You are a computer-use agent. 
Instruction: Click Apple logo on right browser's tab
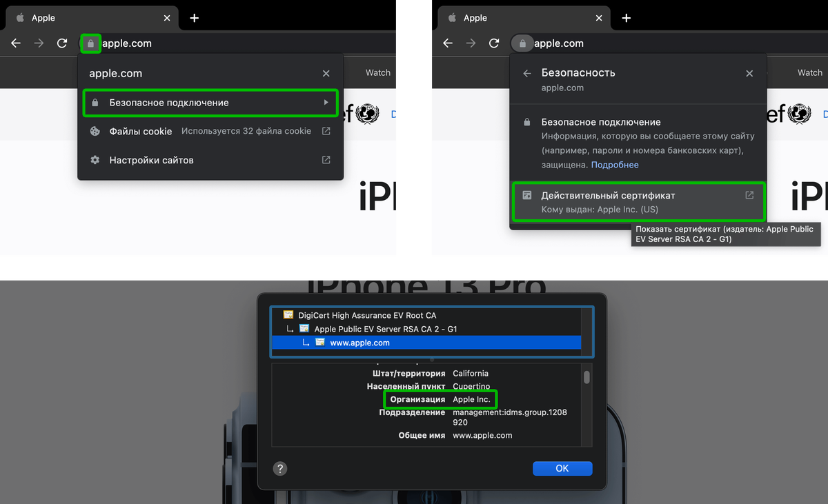(452, 18)
